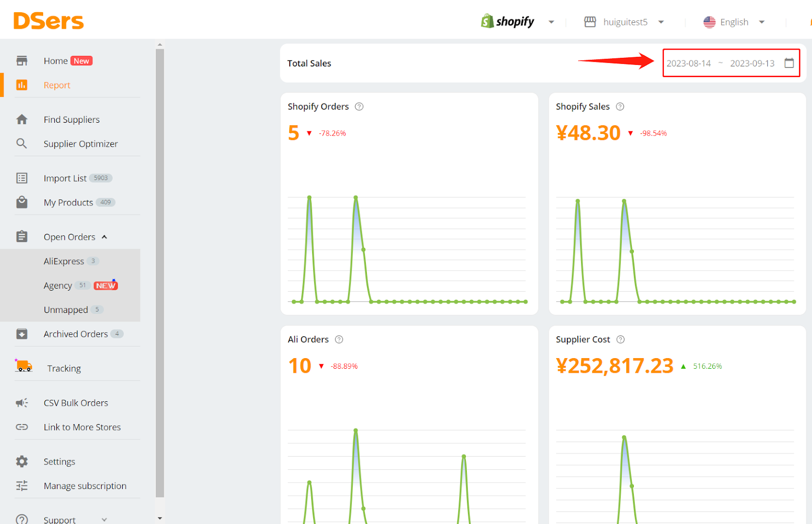Click the Settings gear icon
The width and height of the screenshot is (812, 524).
coord(22,462)
